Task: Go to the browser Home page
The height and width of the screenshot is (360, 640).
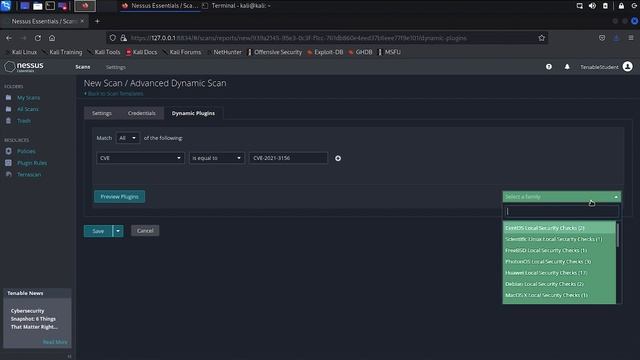Action: tap(52, 38)
